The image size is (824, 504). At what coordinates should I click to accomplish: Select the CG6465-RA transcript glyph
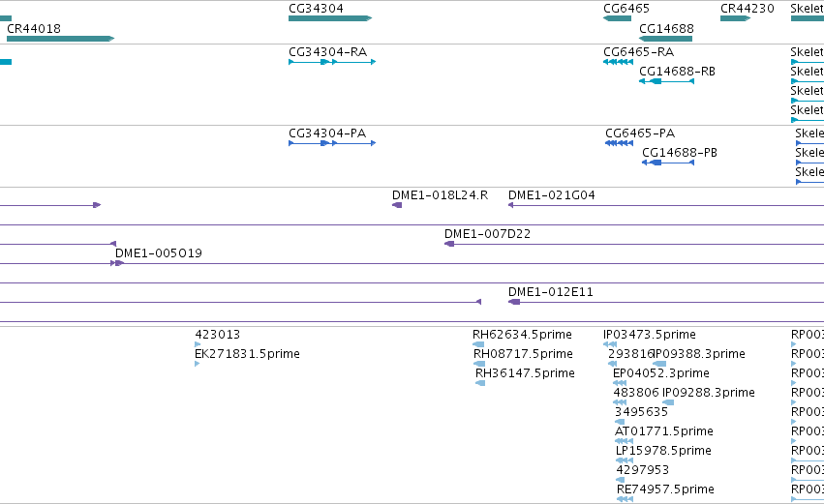coord(618,62)
